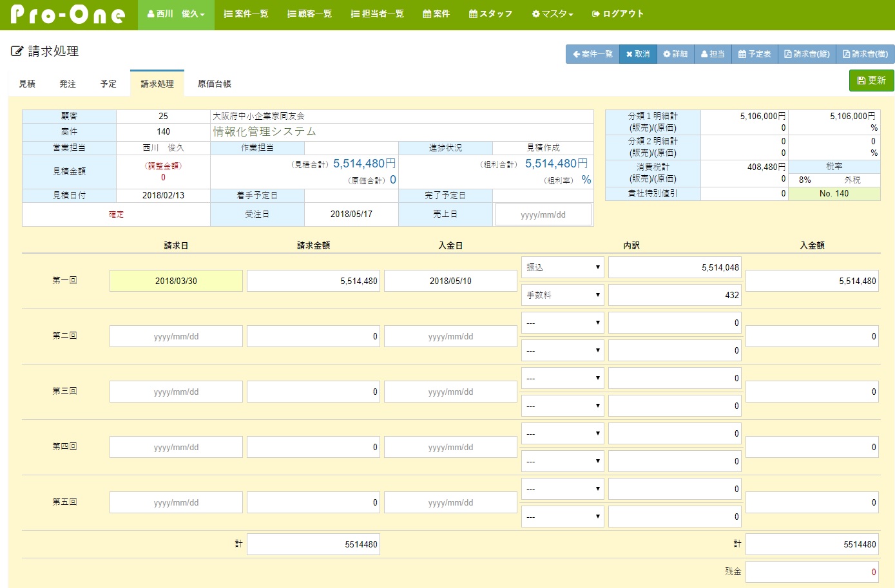This screenshot has width=895, height=588.
Task: Open the 手数料 breakdown dropdown
Action: [563, 295]
